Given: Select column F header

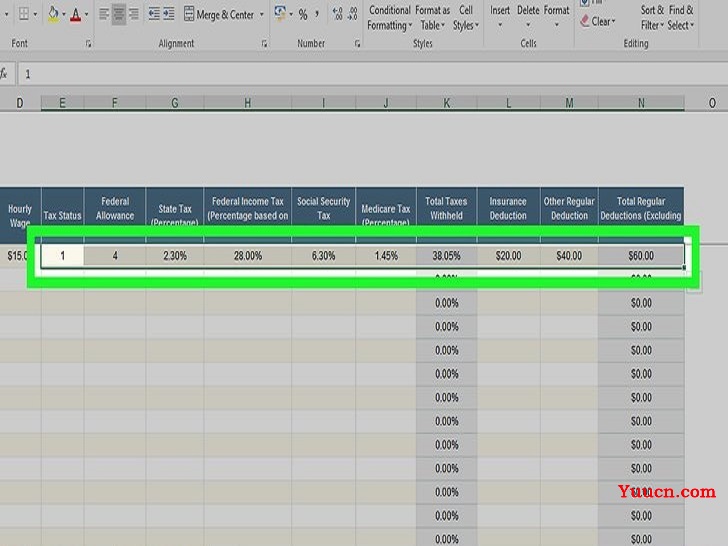Looking at the screenshot, I should click(x=115, y=103).
